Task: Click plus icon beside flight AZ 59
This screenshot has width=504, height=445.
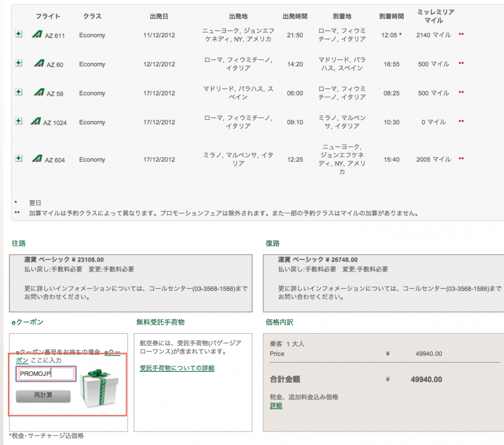Action: pyautogui.click(x=18, y=92)
